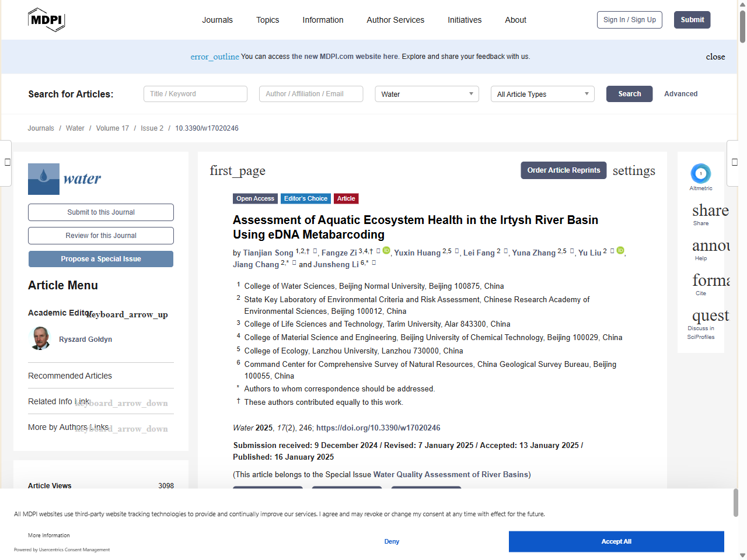747x560 pixels.
Task: Collapse the Academic Editor section
Action: (x=126, y=314)
